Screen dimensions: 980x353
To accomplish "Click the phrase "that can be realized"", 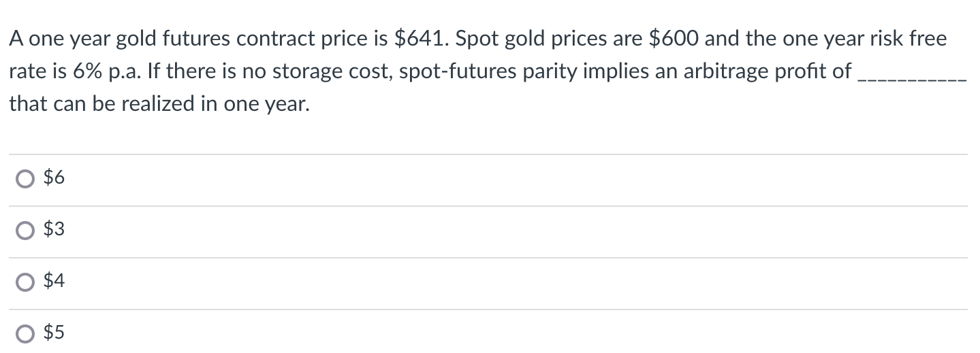I will [x=102, y=104].
